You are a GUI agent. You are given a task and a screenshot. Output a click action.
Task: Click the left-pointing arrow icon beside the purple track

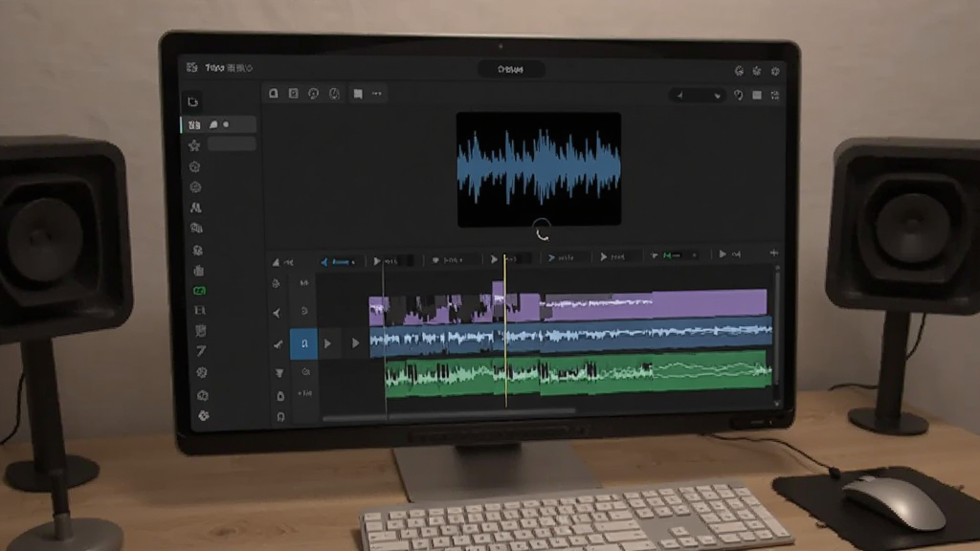click(x=277, y=313)
